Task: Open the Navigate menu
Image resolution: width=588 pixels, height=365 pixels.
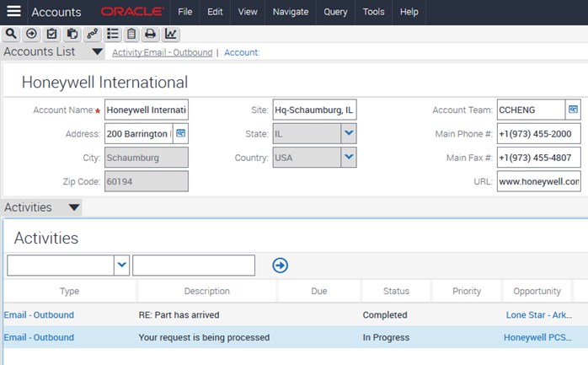Action: click(x=291, y=12)
